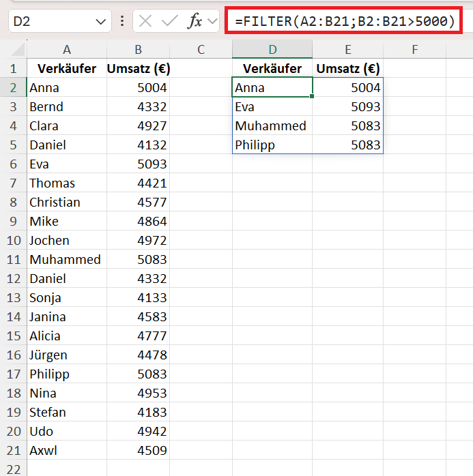Click cell containing Philipp in column D
The image size is (473, 476).
tap(272, 145)
